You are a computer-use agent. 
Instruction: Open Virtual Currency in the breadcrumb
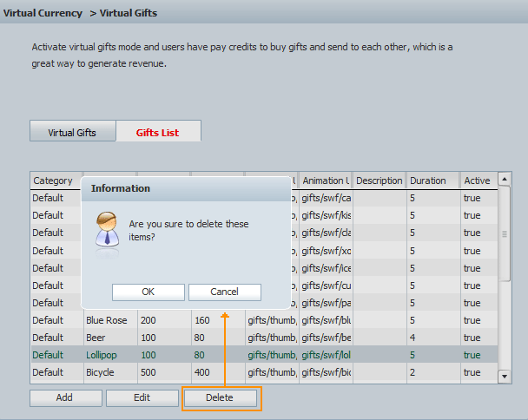click(x=43, y=13)
